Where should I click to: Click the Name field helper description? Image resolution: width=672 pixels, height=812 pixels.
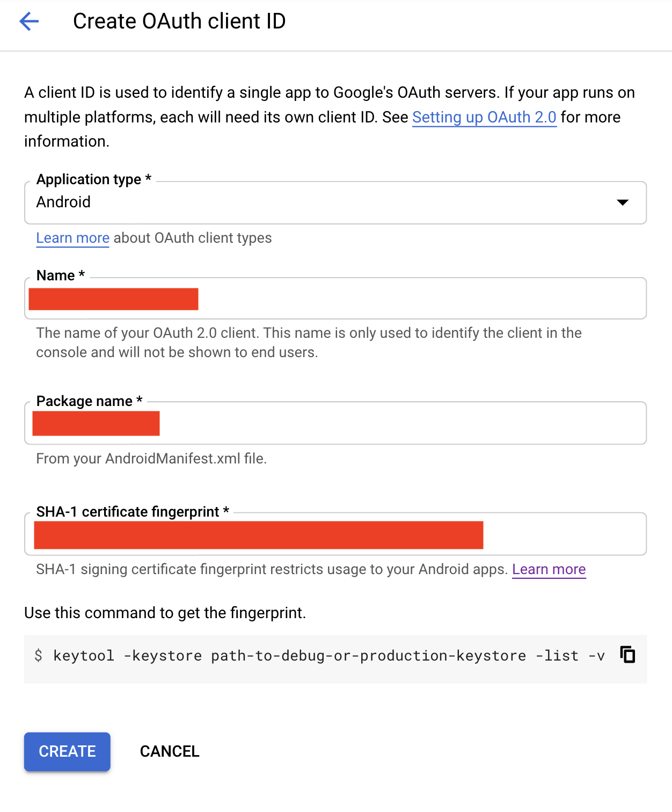click(309, 342)
